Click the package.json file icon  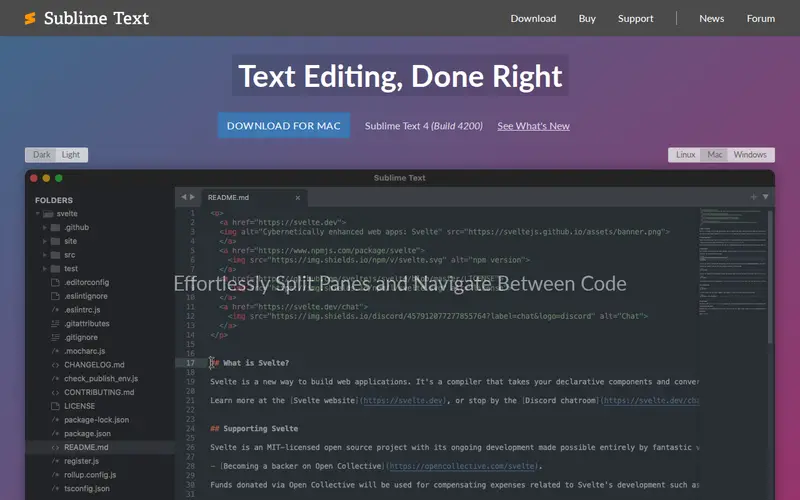pyautogui.click(x=55, y=434)
